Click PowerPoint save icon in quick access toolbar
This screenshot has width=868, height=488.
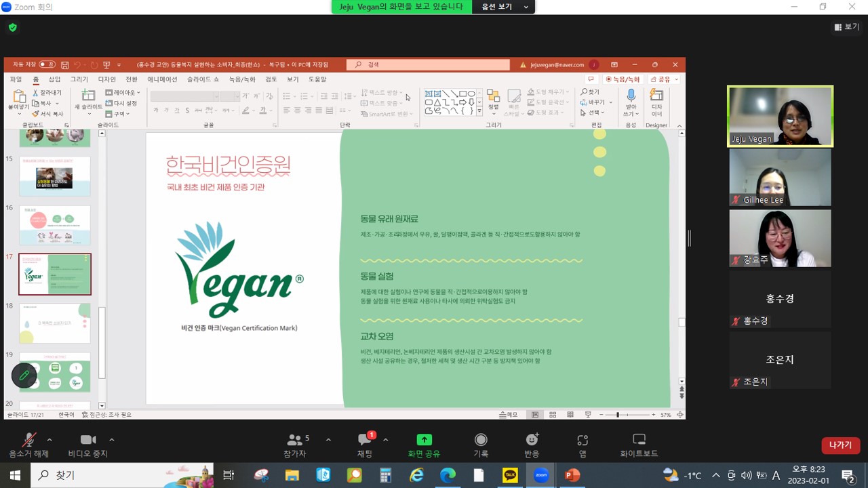click(x=64, y=65)
